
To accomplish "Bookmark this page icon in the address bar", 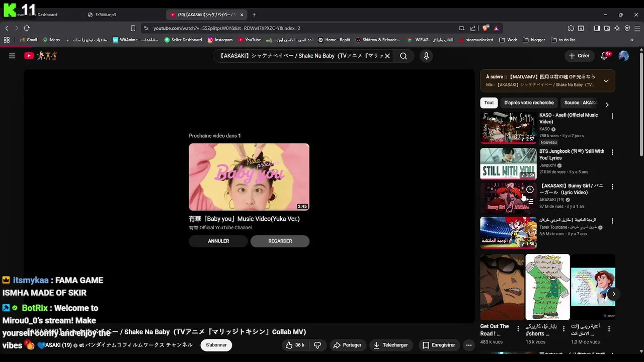I will tap(133, 28).
